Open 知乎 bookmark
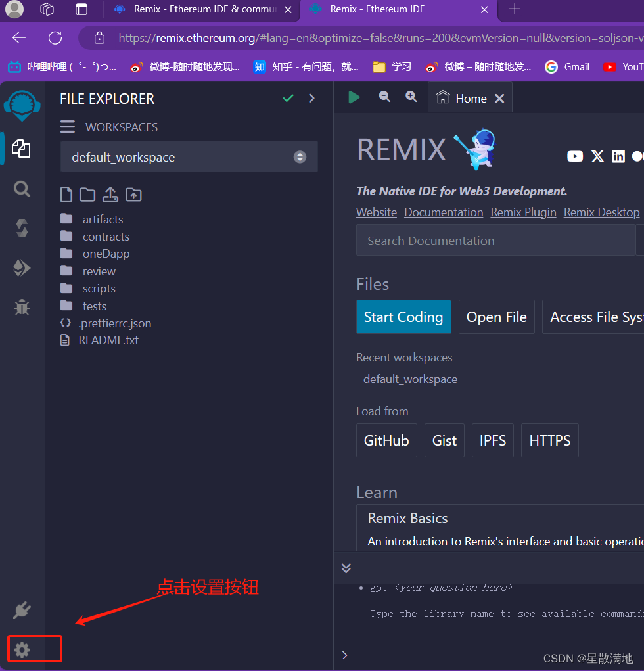644x671 pixels. point(306,67)
